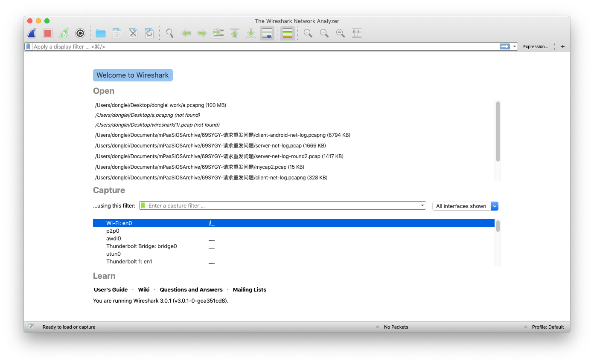Select Desktop/a.pcapng (not found) entry
594x364 pixels.
[148, 115]
